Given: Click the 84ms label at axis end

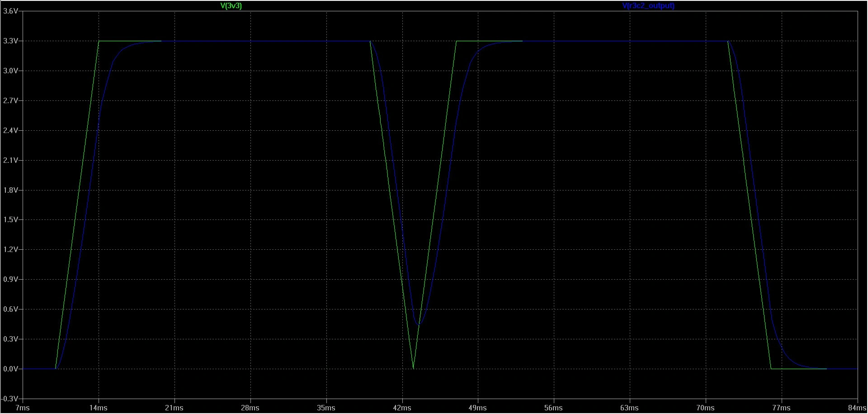Looking at the screenshot, I should click(x=857, y=408).
